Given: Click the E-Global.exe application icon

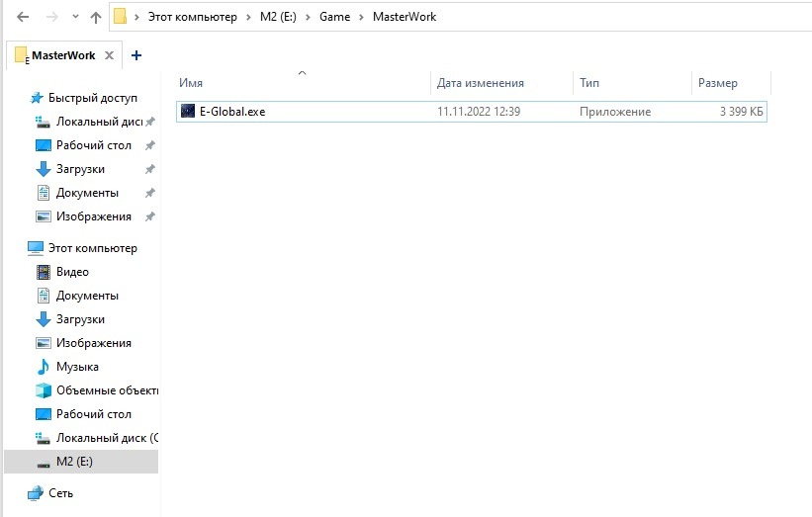Looking at the screenshot, I should (188, 111).
